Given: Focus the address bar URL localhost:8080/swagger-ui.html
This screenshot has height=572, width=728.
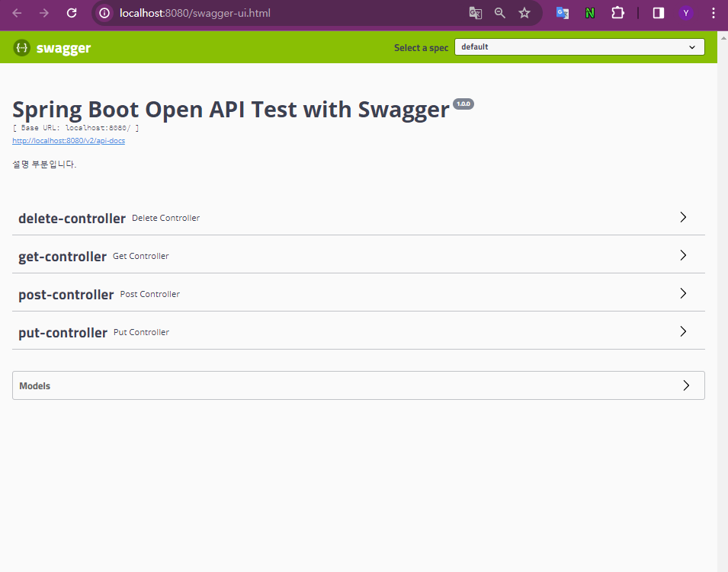Looking at the screenshot, I should [x=195, y=13].
